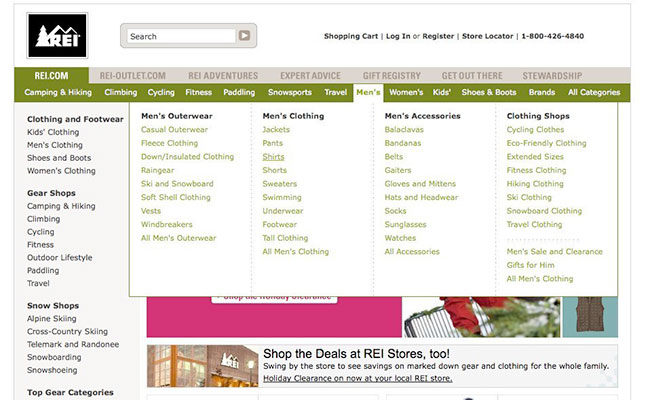Go to the EXPERT ADVICE tab

(x=310, y=76)
